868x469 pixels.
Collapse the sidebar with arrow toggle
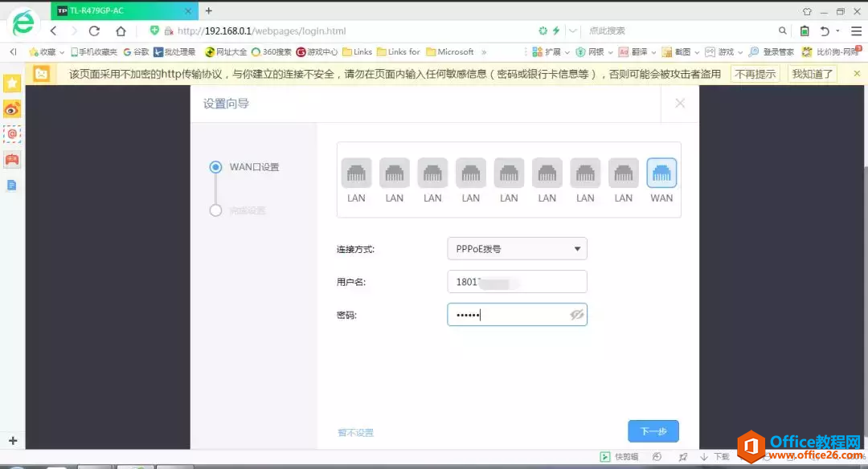pos(13,52)
